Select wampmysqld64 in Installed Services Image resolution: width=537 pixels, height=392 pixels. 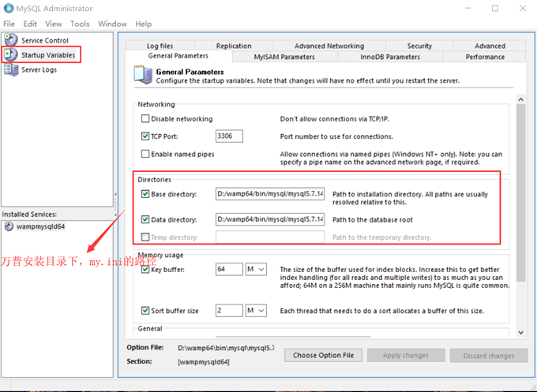[x=40, y=226]
